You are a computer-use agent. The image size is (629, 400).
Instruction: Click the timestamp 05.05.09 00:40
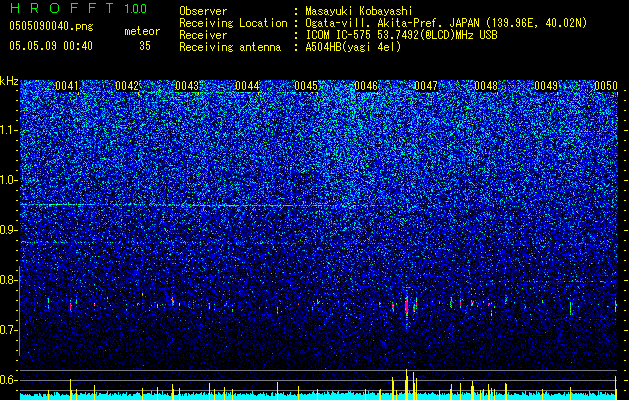(51, 46)
